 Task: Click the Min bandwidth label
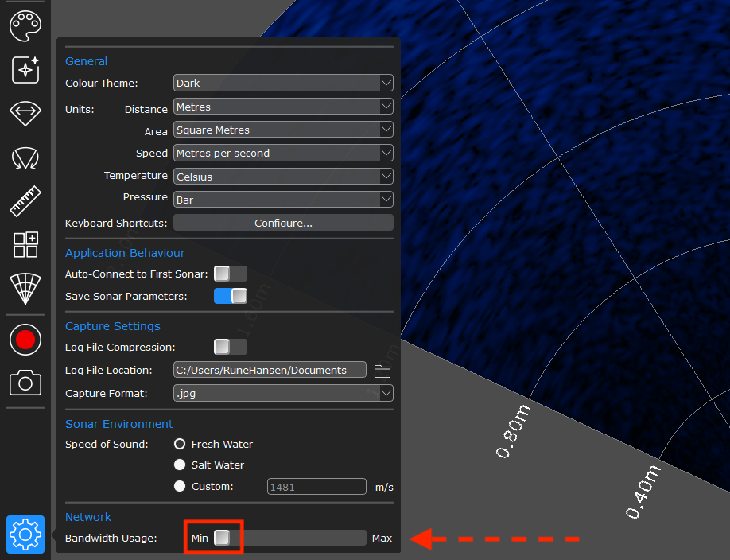click(x=200, y=538)
